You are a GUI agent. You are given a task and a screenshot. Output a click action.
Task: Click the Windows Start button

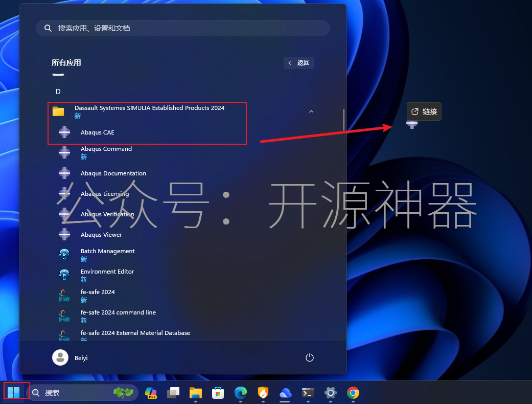tap(14, 393)
